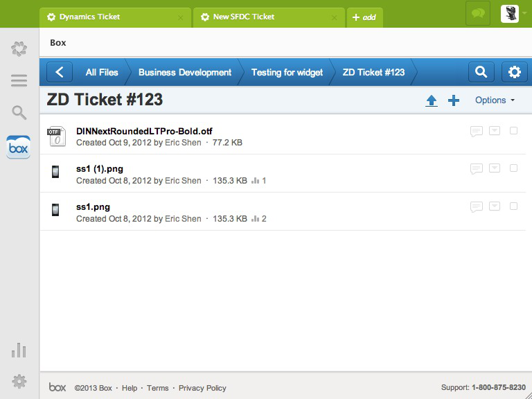Open the file DINNextRoundedLTPro-Bold.otf
This screenshot has height=399, width=532.
tap(144, 132)
